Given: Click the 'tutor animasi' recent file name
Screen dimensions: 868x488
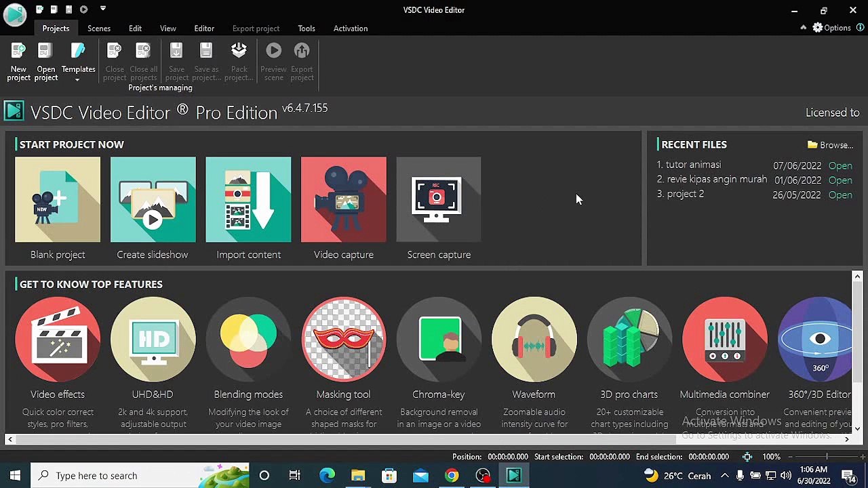Looking at the screenshot, I should click(x=693, y=165).
